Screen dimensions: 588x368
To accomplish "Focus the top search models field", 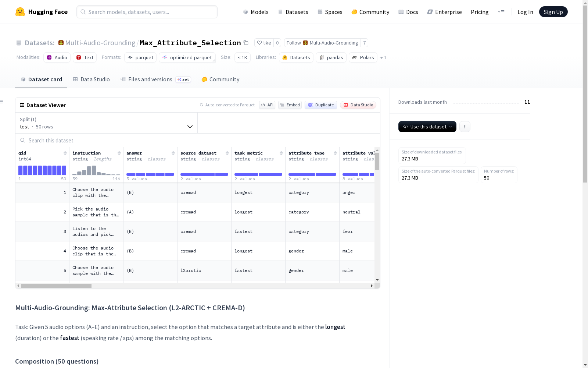I will pyautogui.click(x=147, y=12).
